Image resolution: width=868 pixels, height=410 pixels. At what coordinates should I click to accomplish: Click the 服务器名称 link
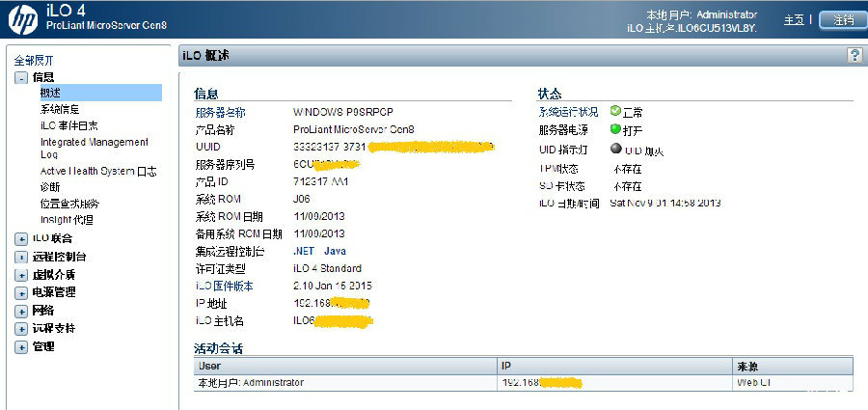(x=220, y=113)
